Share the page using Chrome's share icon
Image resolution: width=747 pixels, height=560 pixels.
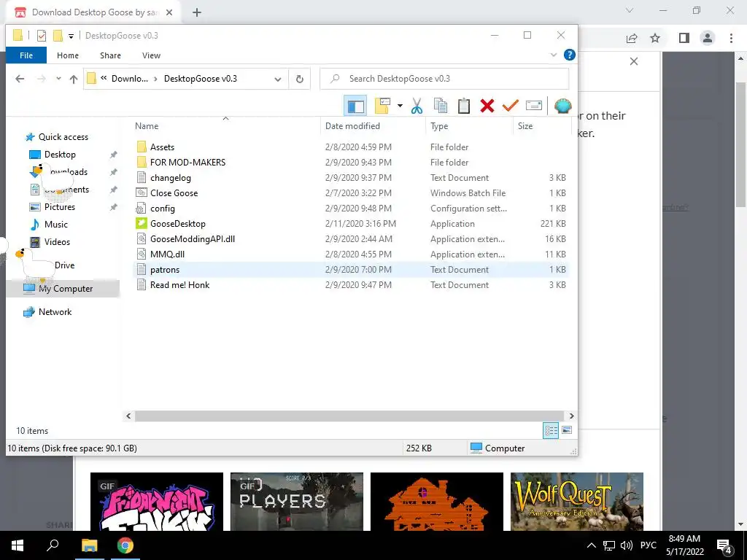click(x=632, y=38)
